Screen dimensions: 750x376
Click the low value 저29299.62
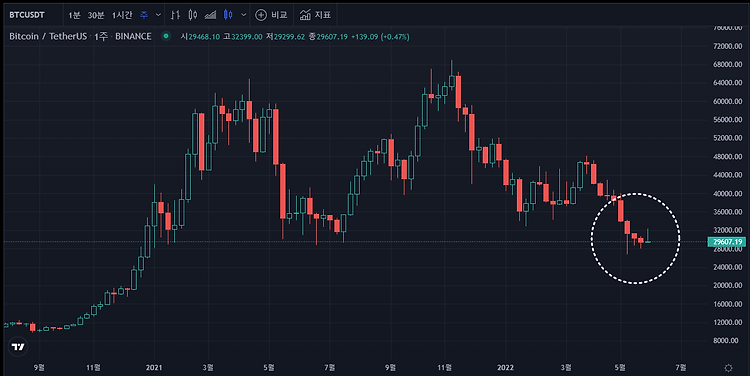point(285,37)
